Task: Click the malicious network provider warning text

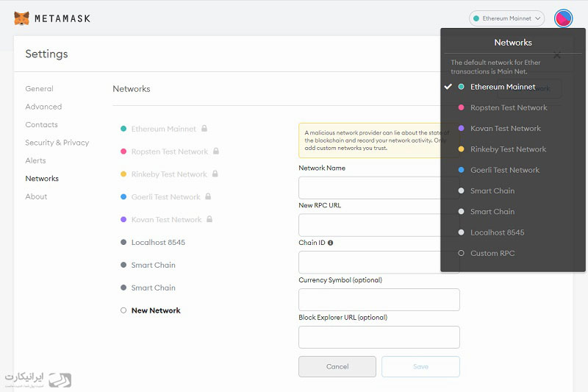Action: click(x=377, y=140)
